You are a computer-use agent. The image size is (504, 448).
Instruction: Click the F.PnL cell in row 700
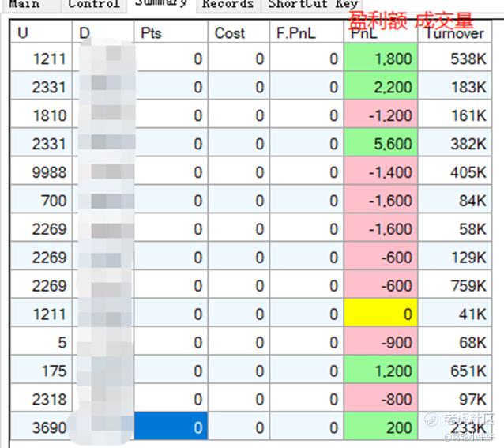(x=307, y=199)
